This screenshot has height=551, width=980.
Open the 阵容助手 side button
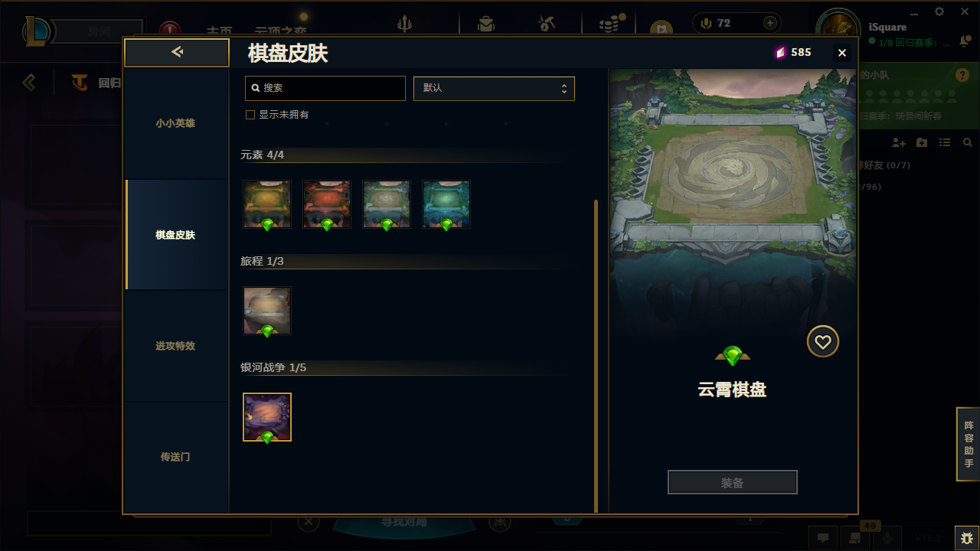coord(969,445)
